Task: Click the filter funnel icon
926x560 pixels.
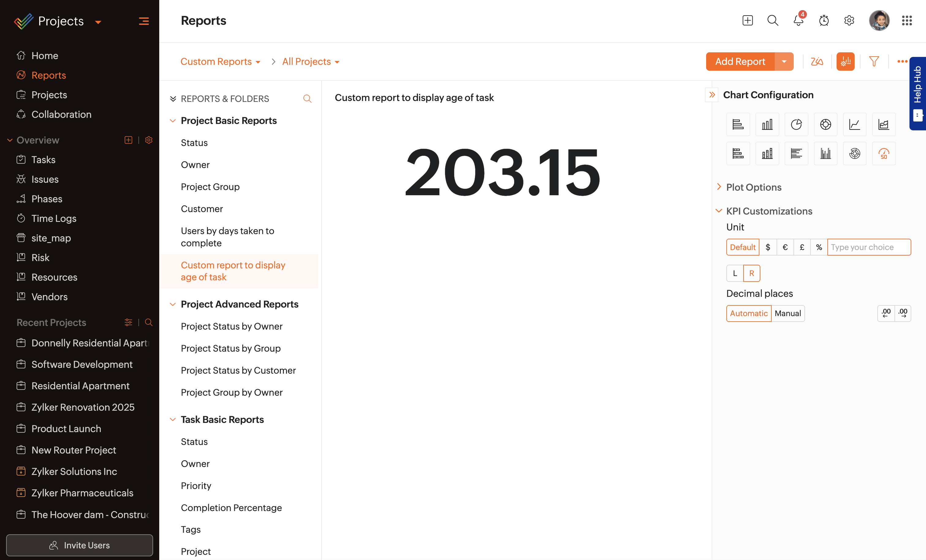Action: point(874,61)
